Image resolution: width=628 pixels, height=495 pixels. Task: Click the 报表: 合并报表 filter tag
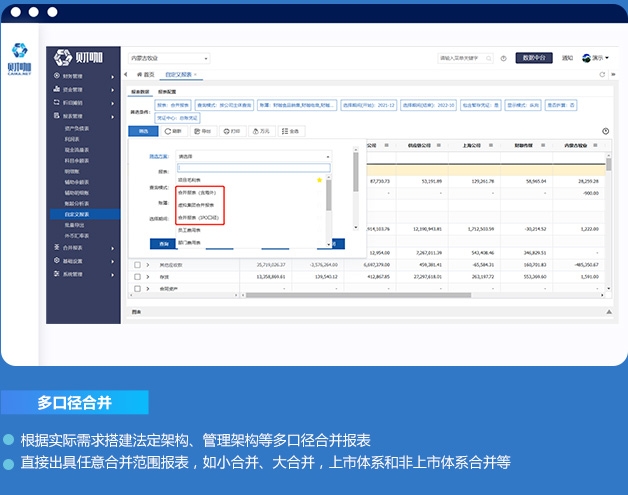coord(173,105)
